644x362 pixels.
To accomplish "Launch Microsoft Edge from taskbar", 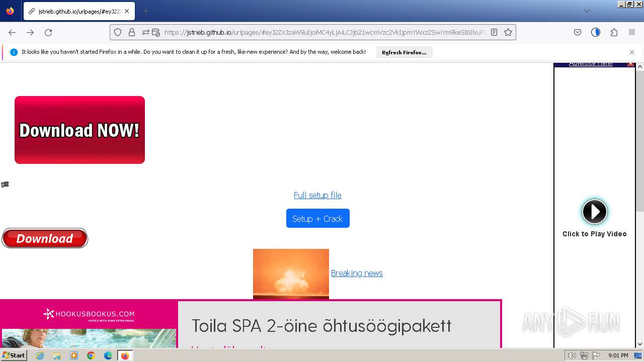I will pos(108,355).
